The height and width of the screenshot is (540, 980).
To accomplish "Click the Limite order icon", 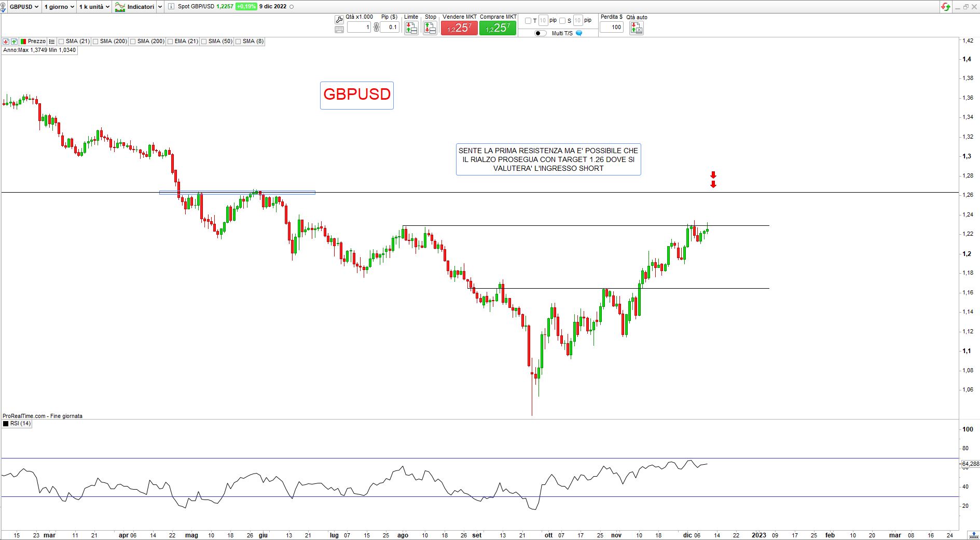I will click(x=411, y=28).
